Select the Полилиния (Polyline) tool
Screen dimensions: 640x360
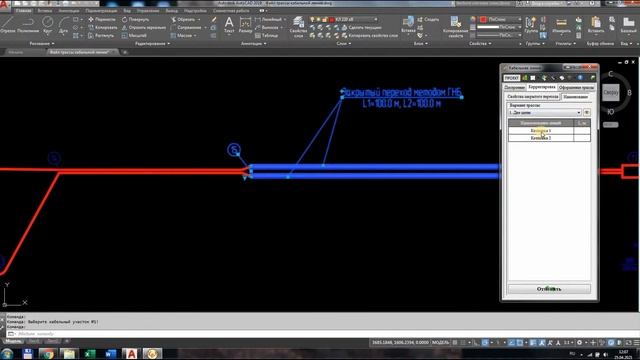coord(28,24)
